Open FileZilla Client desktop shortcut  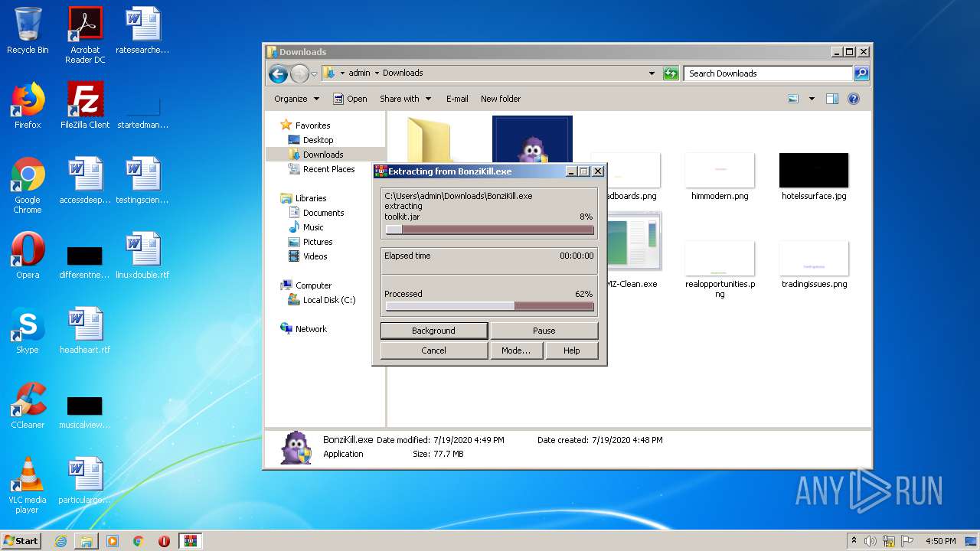[85, 106]
